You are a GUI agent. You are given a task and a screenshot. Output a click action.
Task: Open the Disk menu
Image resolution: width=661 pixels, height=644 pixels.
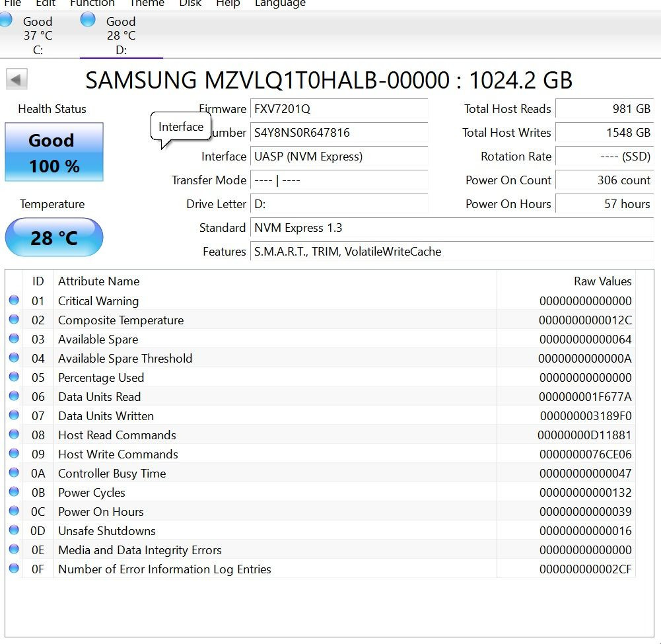tap(190, 3)
